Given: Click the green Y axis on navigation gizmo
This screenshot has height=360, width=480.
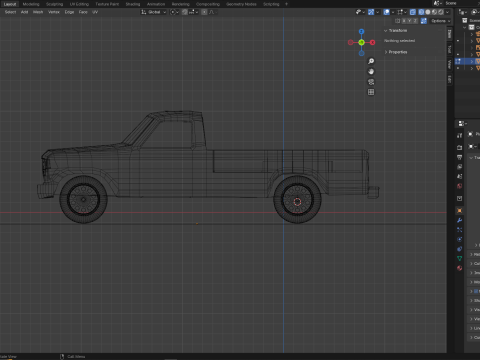Looking at the screenshot, I should pyautogui.click(x=362, y=42).
